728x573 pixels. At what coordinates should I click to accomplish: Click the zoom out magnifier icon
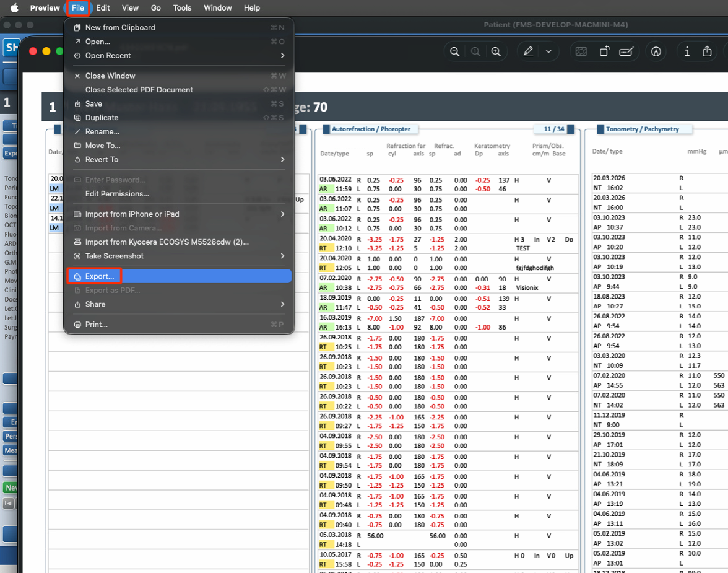455,51
